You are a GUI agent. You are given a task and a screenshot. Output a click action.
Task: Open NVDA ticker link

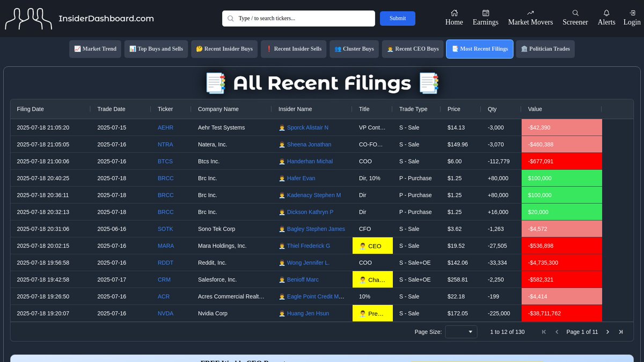[x=165, y=313]
